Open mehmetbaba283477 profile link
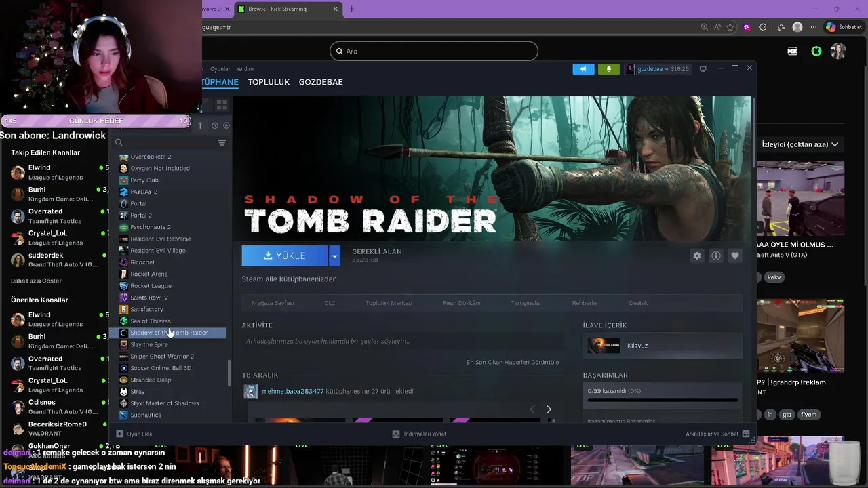This screenshot has width=868, height=488. [x=293, y=391]
